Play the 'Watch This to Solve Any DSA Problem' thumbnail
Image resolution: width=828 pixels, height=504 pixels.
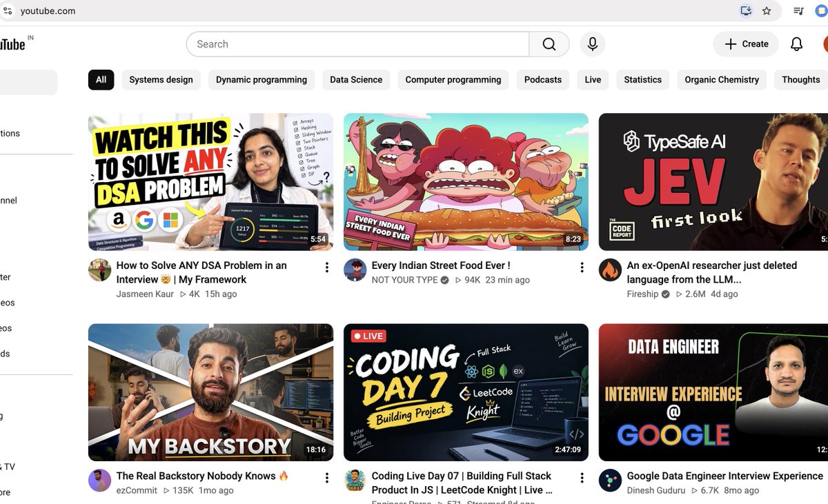[210, 182]
